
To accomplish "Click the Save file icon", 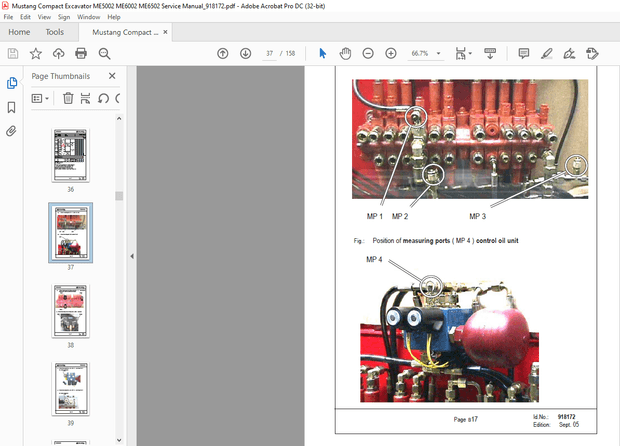I will pos(13,53).
